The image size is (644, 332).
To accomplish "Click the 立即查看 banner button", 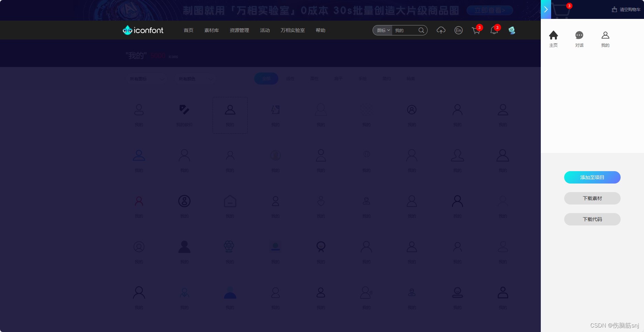I will [490, 10].
